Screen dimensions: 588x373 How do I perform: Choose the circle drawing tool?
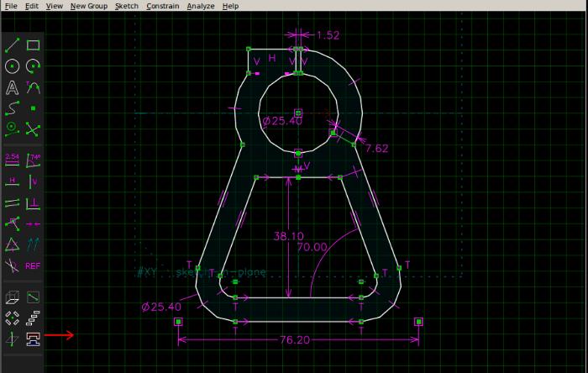(x=12, y=66)
